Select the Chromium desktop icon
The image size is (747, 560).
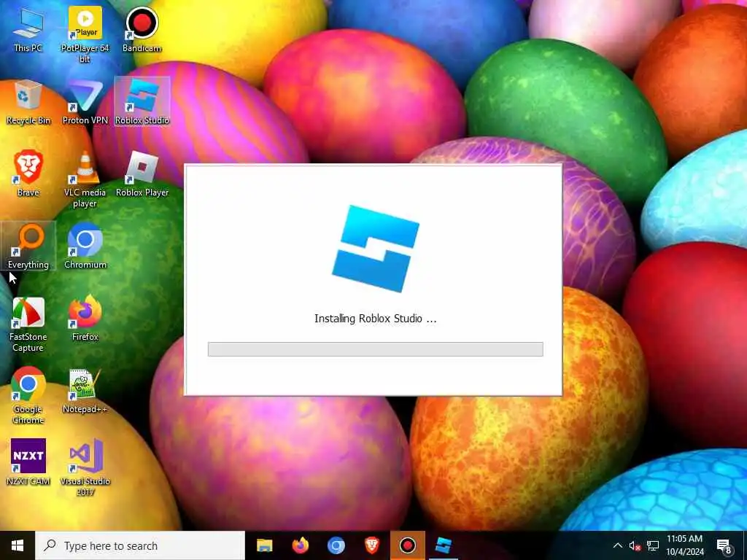[85, 246]
